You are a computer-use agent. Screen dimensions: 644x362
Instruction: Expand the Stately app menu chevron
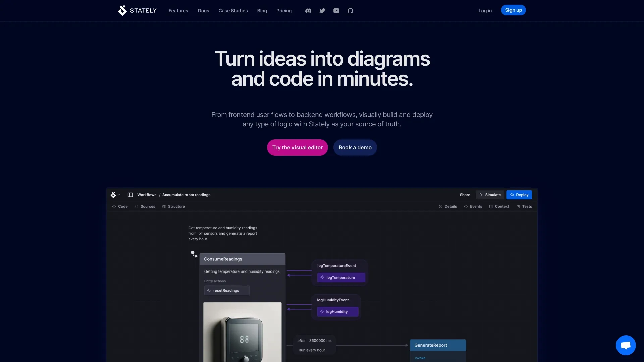pyautogui.click(x=119, y=195)
